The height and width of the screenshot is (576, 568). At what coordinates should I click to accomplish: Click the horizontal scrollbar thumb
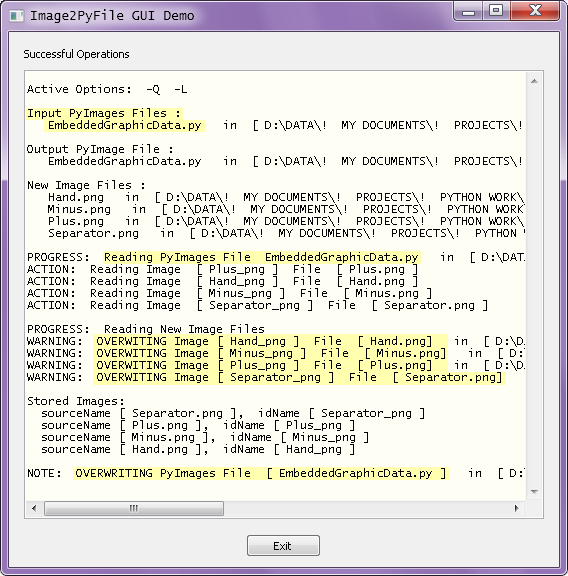[134, 508]
